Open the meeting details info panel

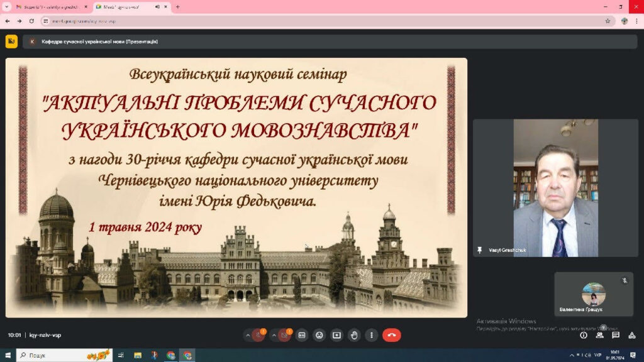[584, 335]
